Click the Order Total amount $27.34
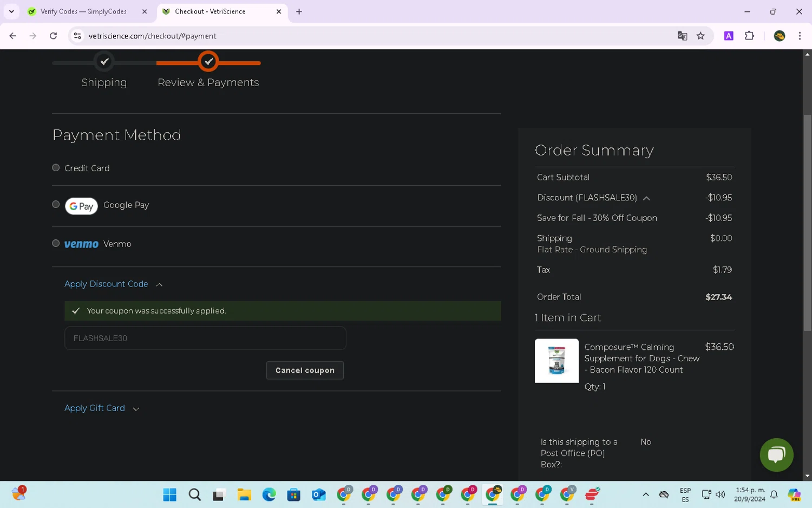Image resolution: width=812 pixels, height=508 pixels. pyautogui.click(x=719, y=297)
